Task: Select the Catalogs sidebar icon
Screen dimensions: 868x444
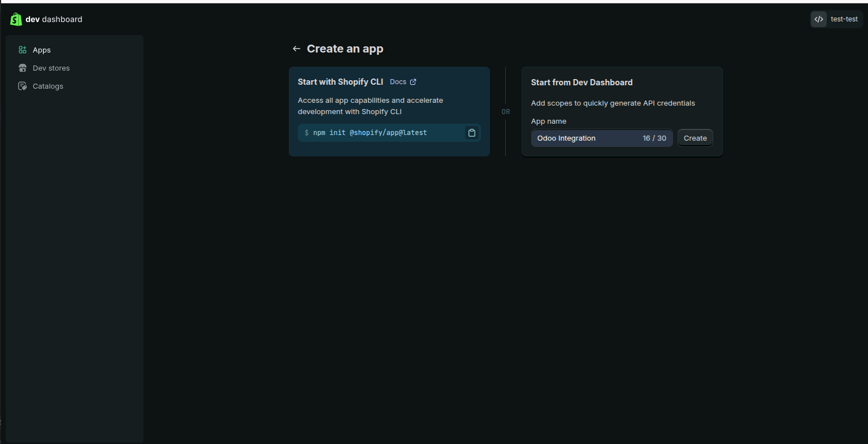Action: click(x=22, y=86)
